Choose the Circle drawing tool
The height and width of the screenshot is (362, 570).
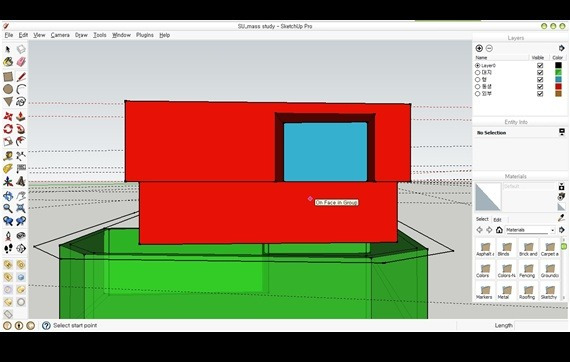pyautogui.click(x=8, y=89)
